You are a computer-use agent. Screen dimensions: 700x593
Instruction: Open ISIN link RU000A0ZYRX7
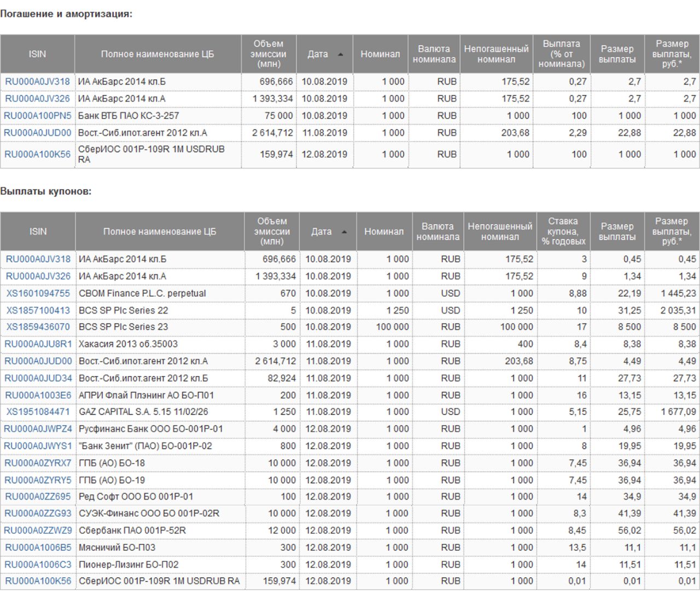point(38,463)
